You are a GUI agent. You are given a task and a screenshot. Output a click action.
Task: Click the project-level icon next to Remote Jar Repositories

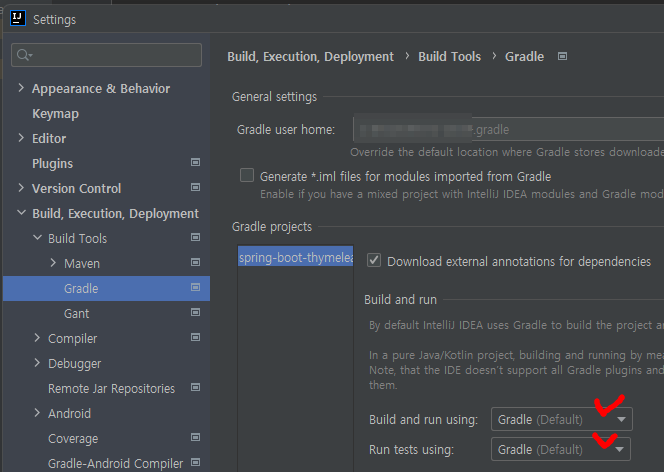point(195,387)
